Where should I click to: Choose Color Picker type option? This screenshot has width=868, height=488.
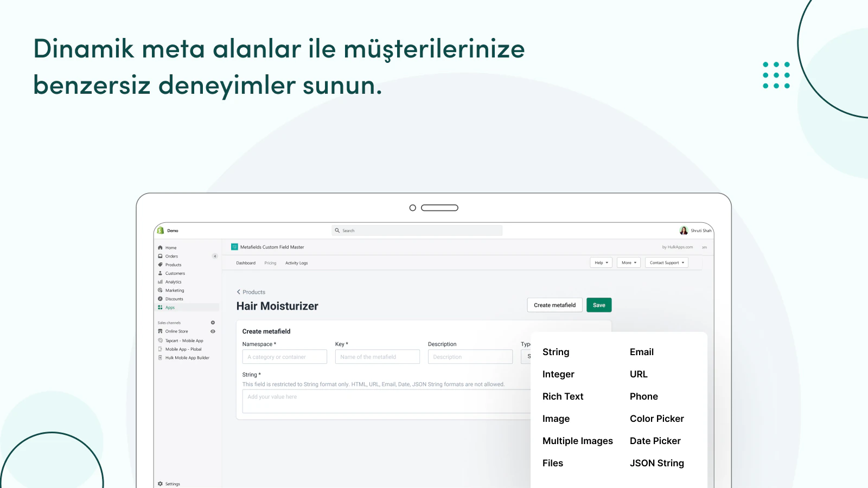tap(657, 419)
